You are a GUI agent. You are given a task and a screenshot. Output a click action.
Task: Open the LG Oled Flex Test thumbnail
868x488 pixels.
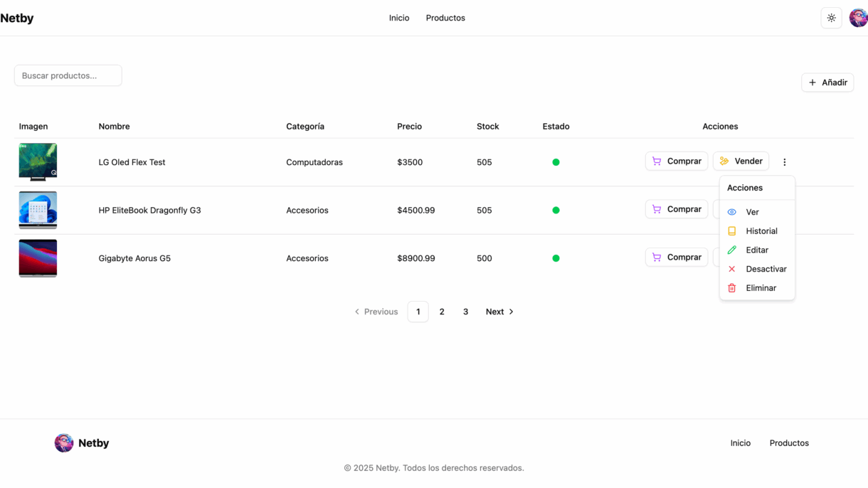pyautogui.click(x=38, y=161)
